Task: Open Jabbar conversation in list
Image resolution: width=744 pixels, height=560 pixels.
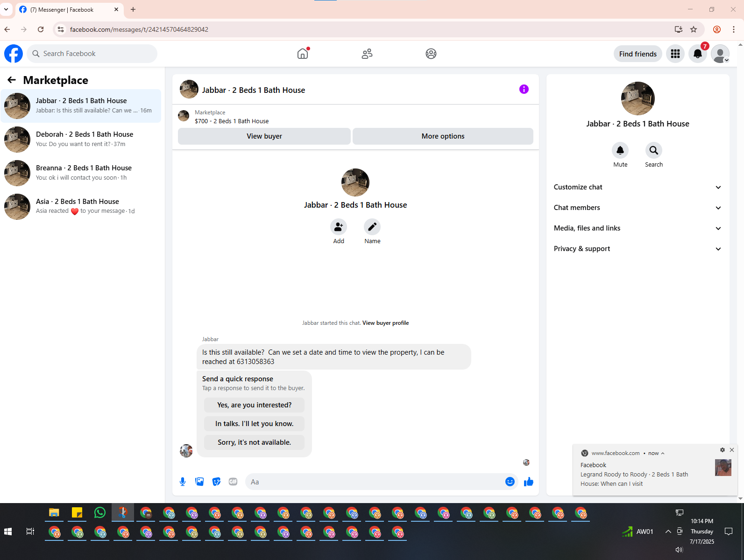Action: 81,106
